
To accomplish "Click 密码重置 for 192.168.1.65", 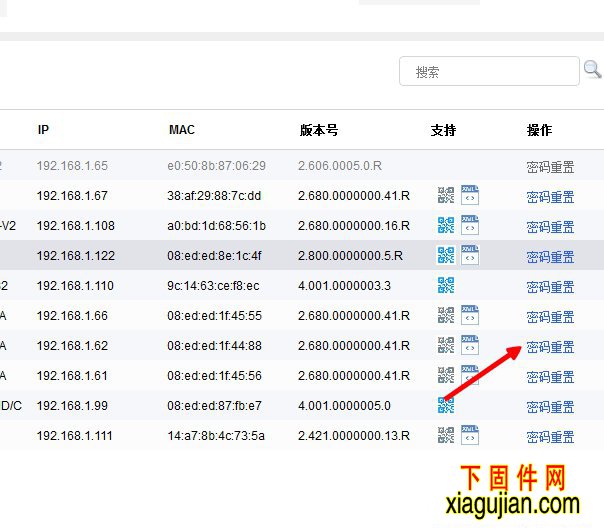I will coord(550,167).
